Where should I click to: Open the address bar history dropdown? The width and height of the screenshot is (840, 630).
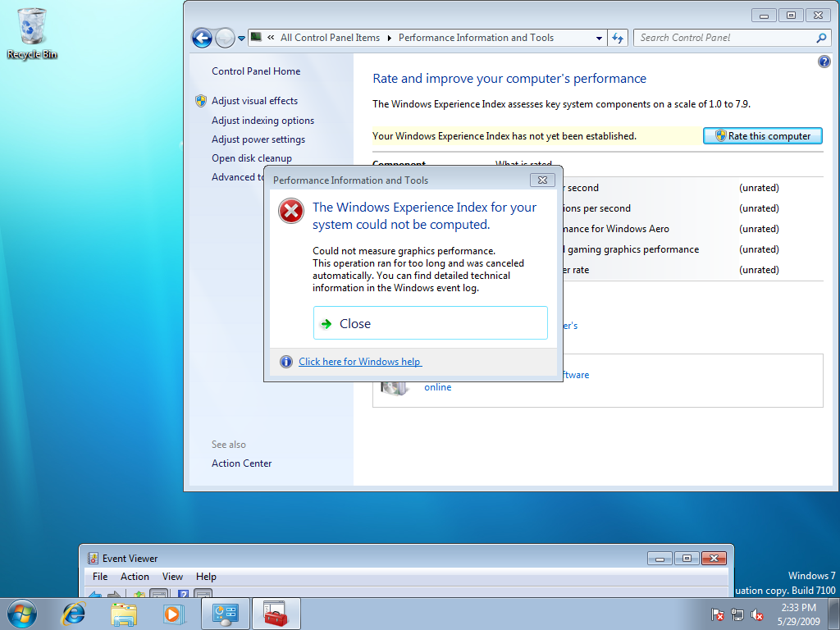tap(599, 38)
